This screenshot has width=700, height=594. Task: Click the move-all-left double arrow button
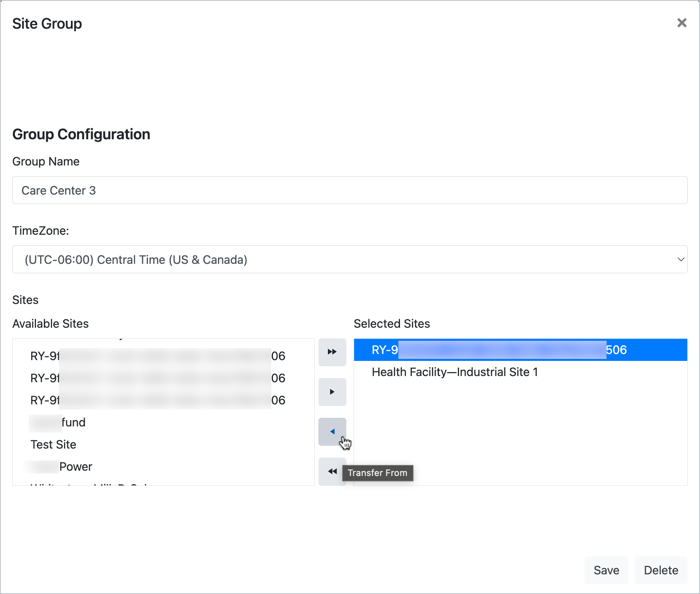click(x=332, y=472)
